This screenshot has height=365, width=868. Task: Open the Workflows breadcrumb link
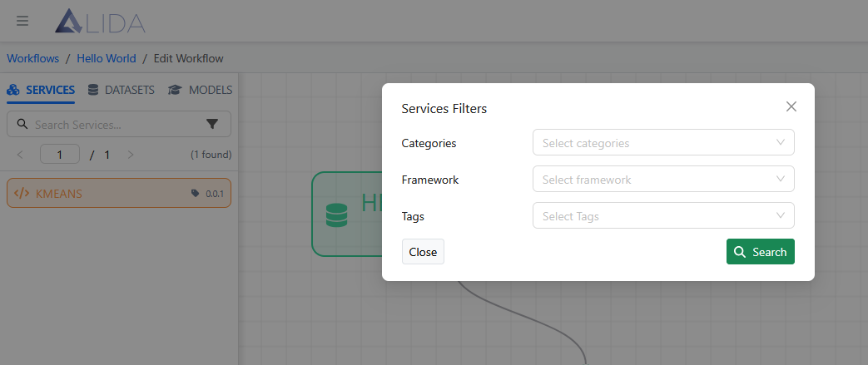[x=32, y=58]
